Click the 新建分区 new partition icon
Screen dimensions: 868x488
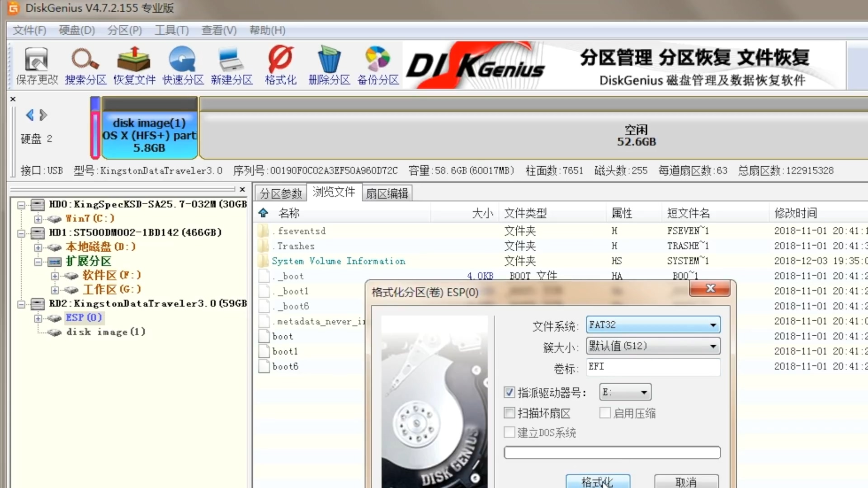[x=231, y=66]
